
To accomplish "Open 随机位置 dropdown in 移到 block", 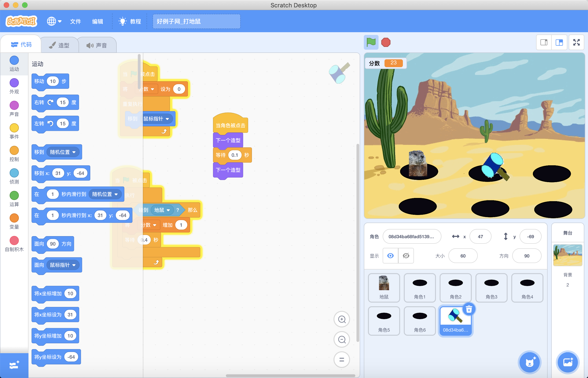I will pos(63,152).
